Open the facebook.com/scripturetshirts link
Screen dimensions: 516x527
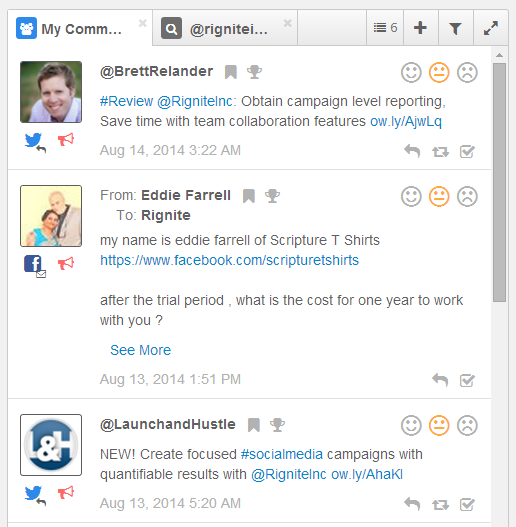pos(230,260)
